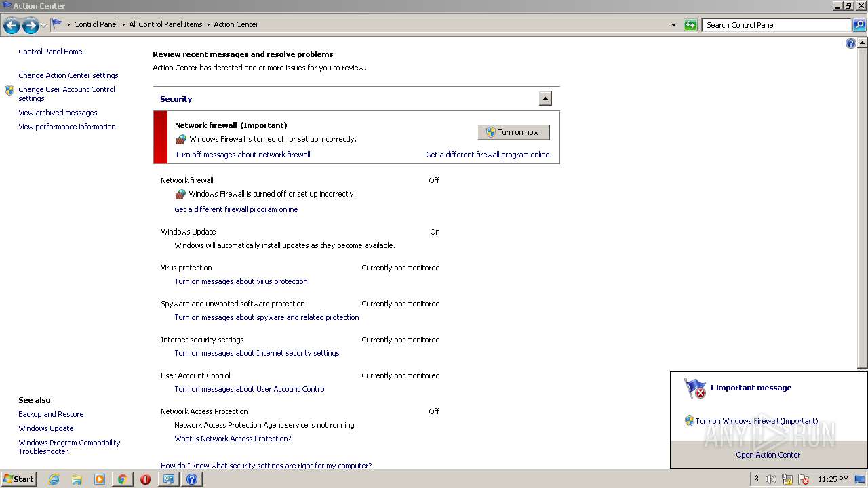
Task: Click the search magnifier icon
Action: (x=859, y=25)
